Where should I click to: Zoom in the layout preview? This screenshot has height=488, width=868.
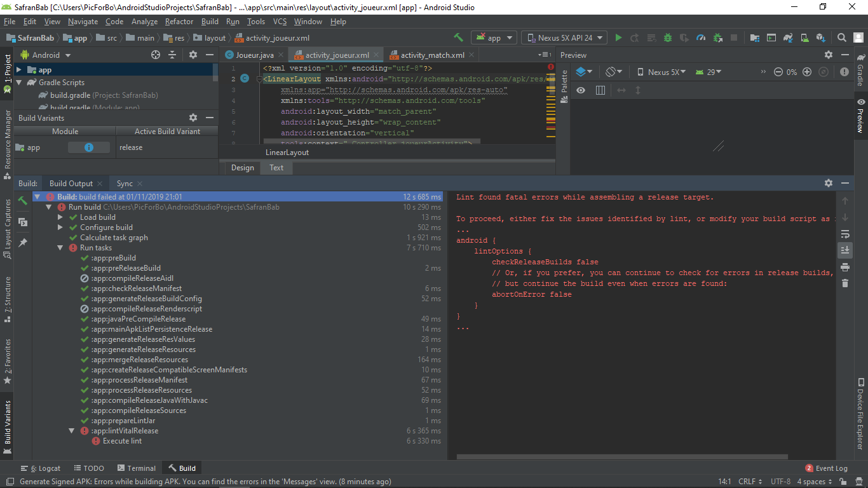tap(807, 72)
